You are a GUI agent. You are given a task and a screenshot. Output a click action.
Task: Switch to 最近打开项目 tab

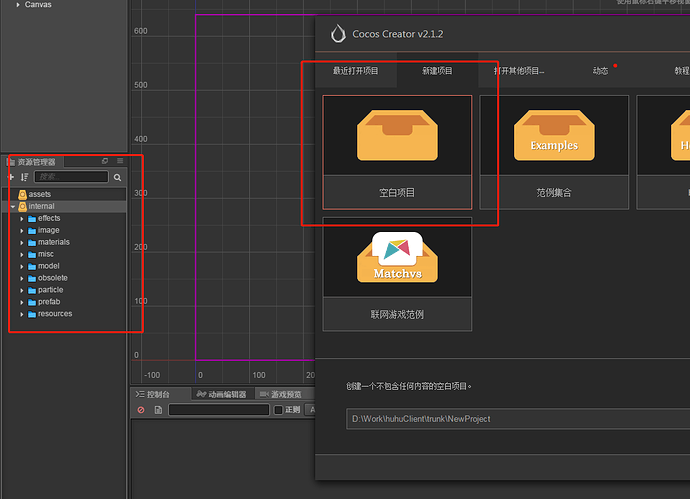tap(356, 70)
